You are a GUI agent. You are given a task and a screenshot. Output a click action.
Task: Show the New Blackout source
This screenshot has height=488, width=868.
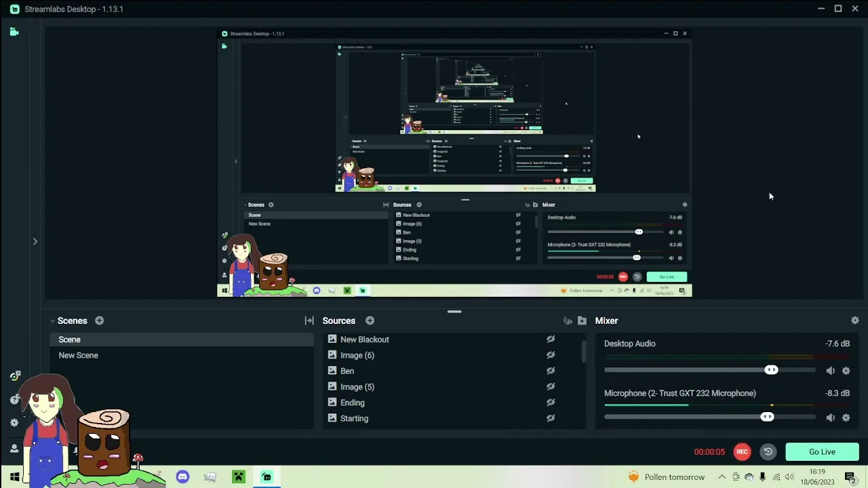click(551, 340)
